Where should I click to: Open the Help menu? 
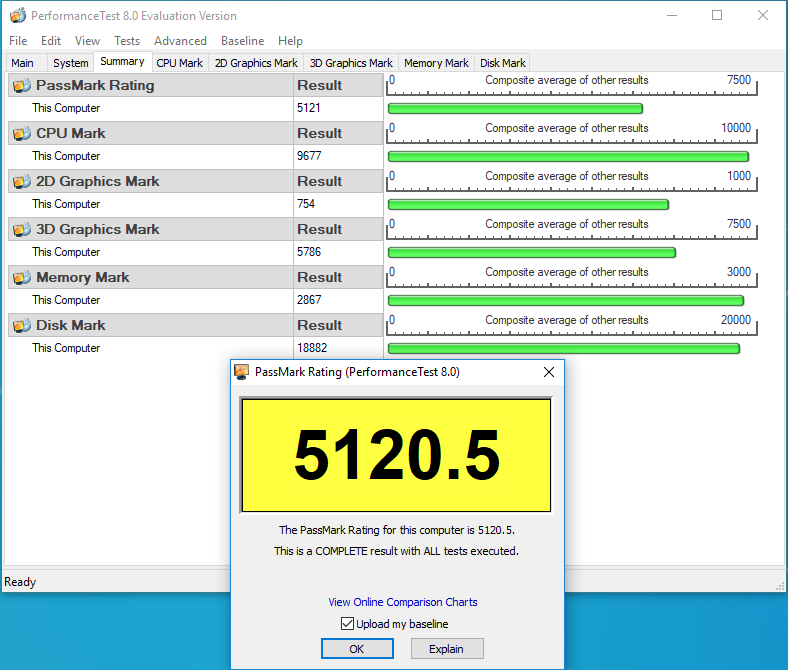290,41
